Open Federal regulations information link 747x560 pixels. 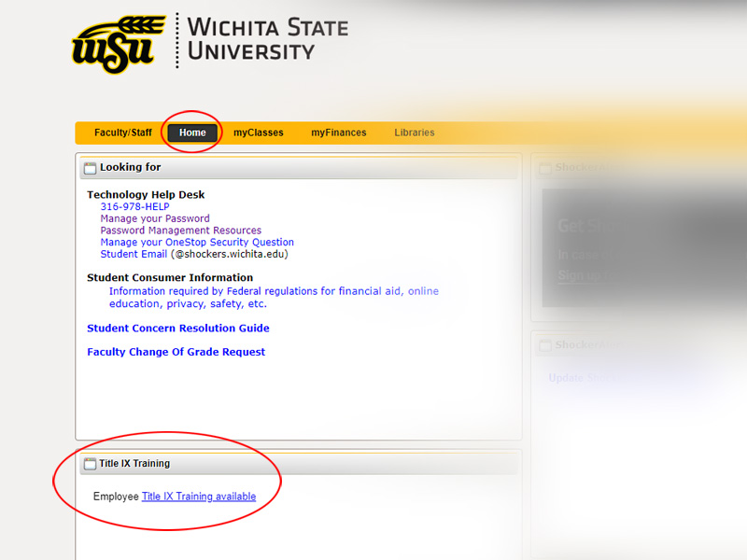point(274,298)
